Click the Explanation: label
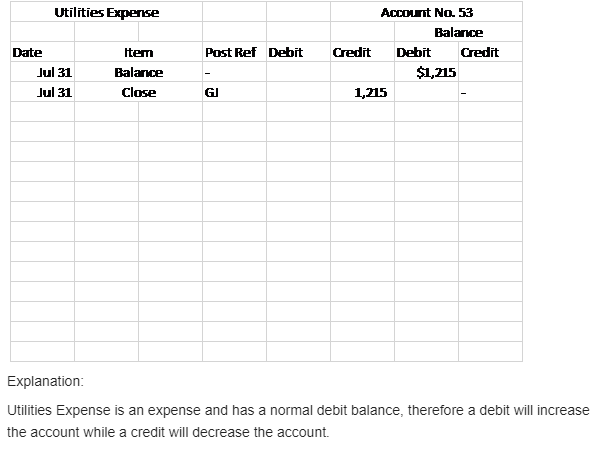 46,382
